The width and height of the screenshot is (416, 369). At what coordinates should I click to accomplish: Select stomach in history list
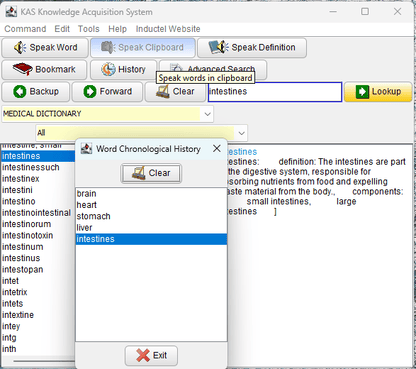tap(151, 216)
